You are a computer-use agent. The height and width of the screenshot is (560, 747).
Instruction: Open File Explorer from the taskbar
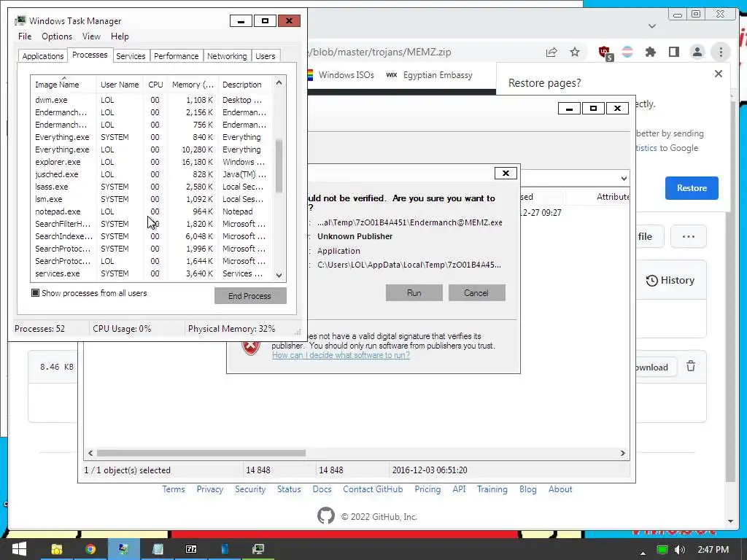click(57, 549)
